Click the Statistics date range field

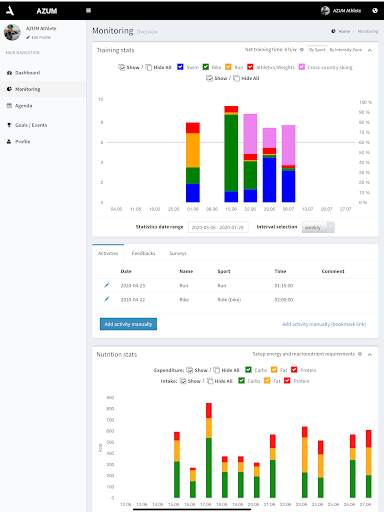(x=218, y=227)
